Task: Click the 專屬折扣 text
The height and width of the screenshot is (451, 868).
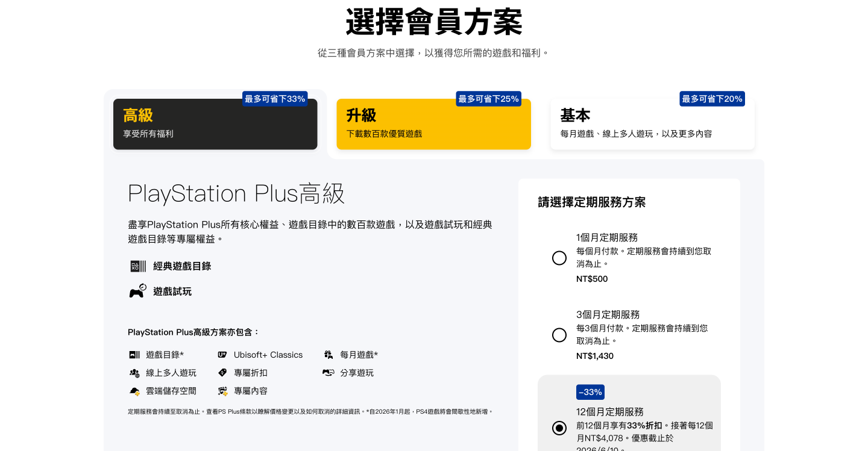Action: (x=251, y=373)
